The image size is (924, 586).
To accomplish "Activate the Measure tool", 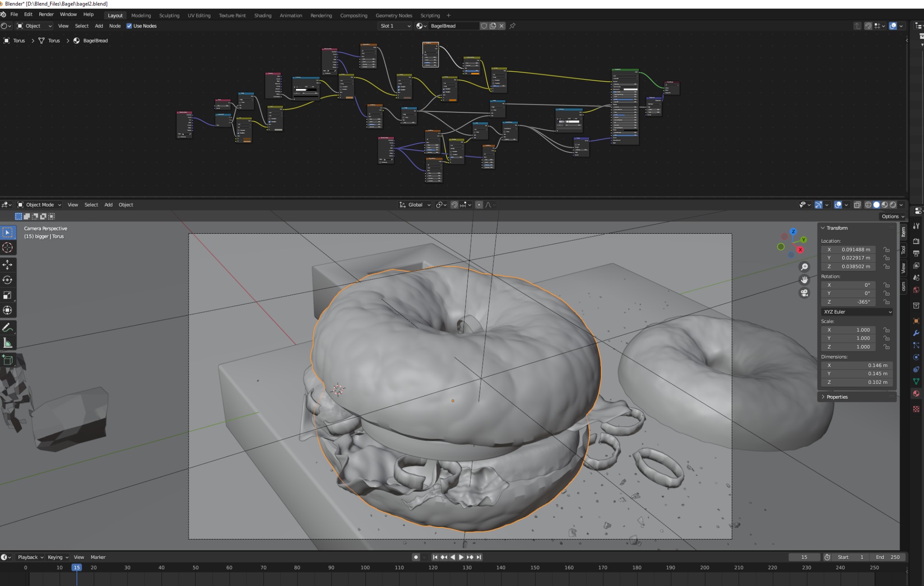I will pyautogui.click(x=8, y=342).
